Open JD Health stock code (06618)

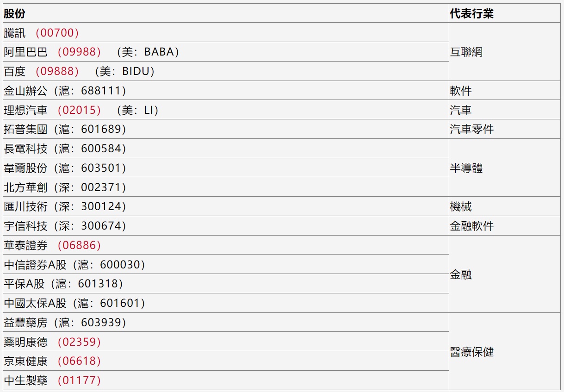tap(79, 361)
